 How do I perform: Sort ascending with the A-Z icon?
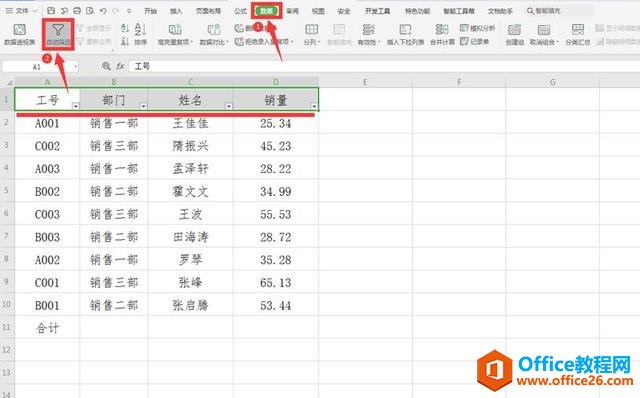pyautogui.click(x=125, y=28)
